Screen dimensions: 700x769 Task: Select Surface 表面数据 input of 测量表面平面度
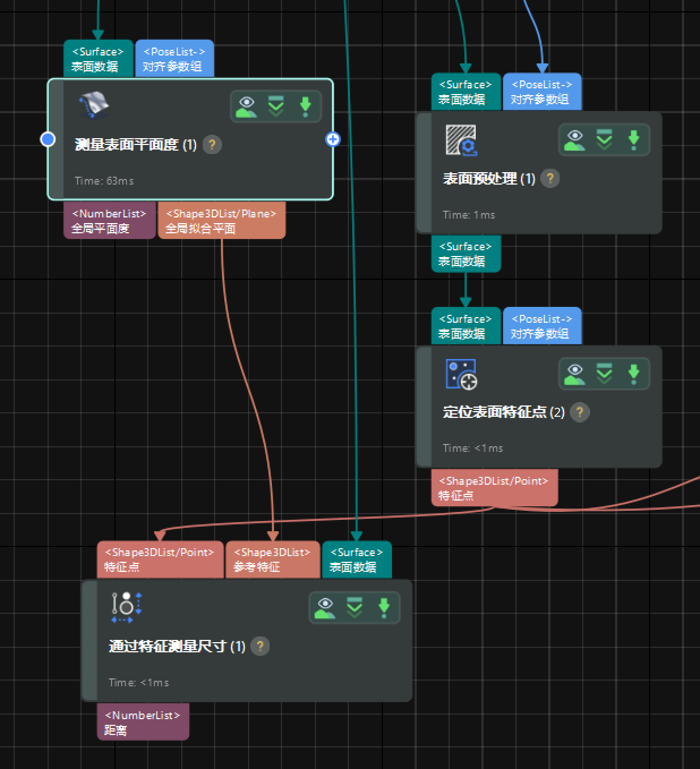coord(99,58)
